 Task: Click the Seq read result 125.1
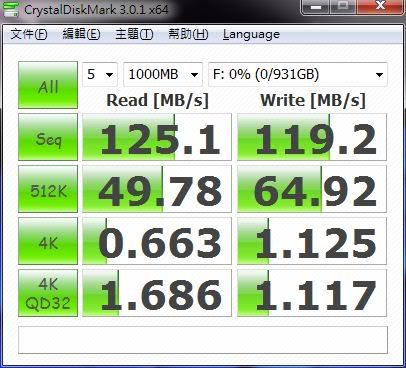pos(157,137)
